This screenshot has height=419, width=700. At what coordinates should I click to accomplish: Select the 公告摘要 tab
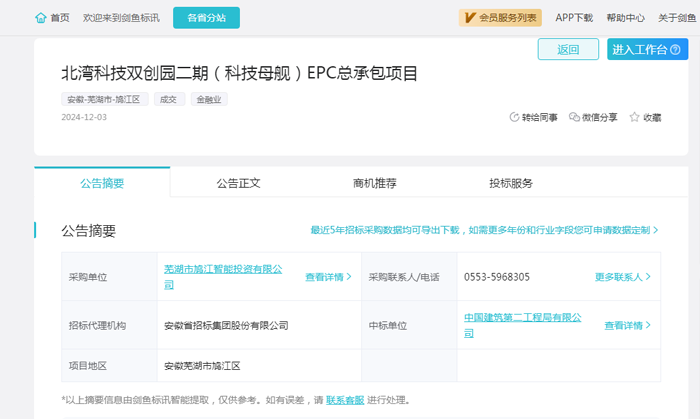(x=102, y=183)
